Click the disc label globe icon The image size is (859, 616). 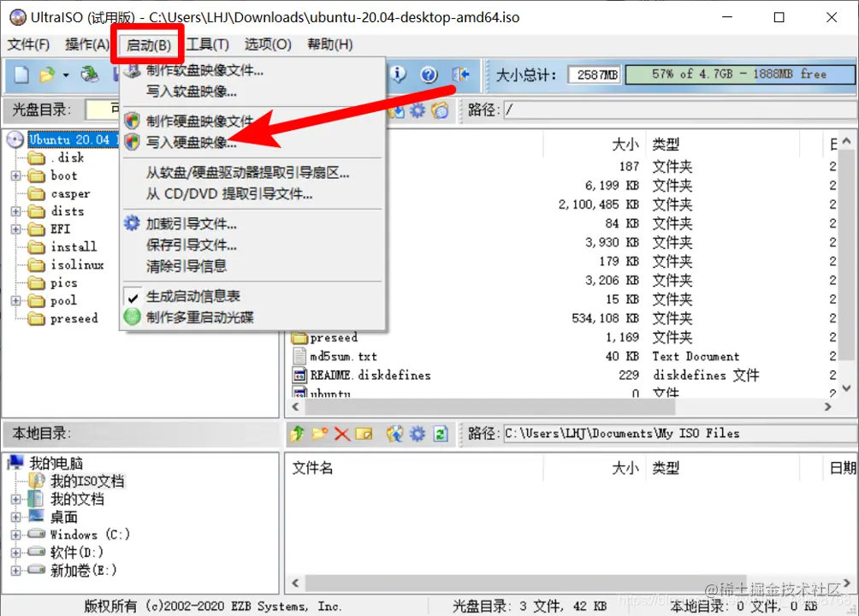tap(440, 110)
